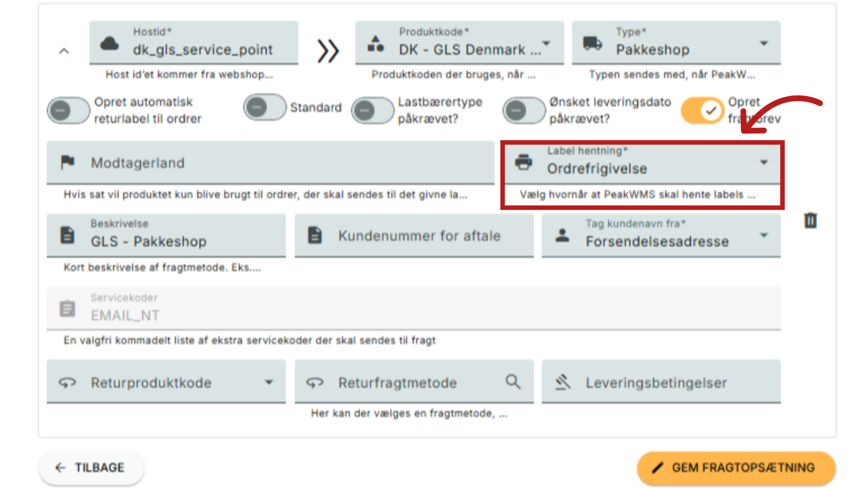Click the flag icon in Modtagerland

(68, 162)
